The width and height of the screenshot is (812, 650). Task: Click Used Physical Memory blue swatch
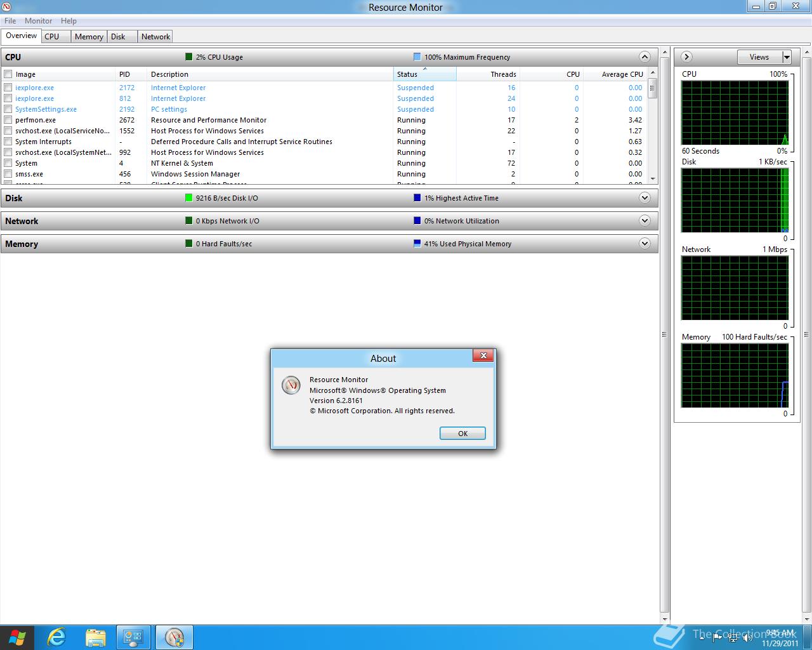(417, 243)
